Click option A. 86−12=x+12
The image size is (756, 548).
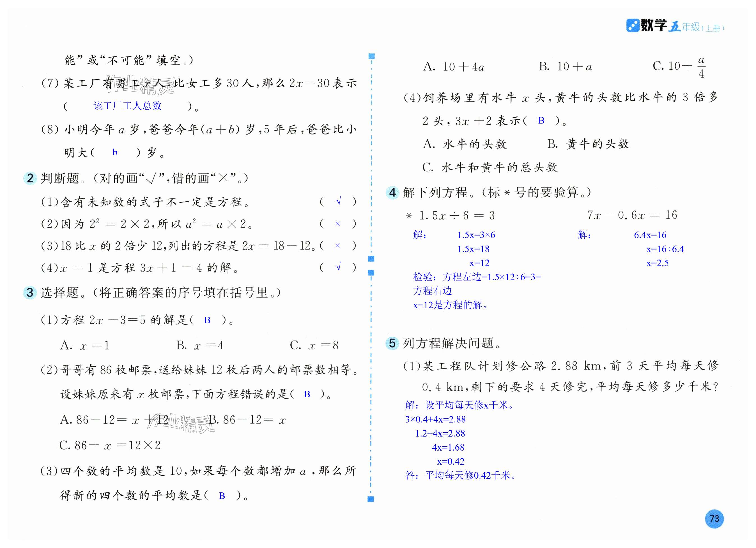tap(114, 420)
